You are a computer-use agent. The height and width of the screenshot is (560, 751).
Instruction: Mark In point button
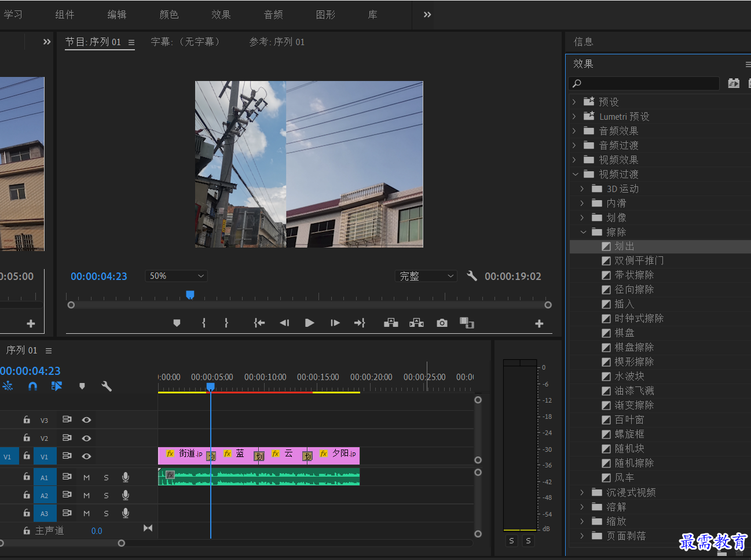204,323
